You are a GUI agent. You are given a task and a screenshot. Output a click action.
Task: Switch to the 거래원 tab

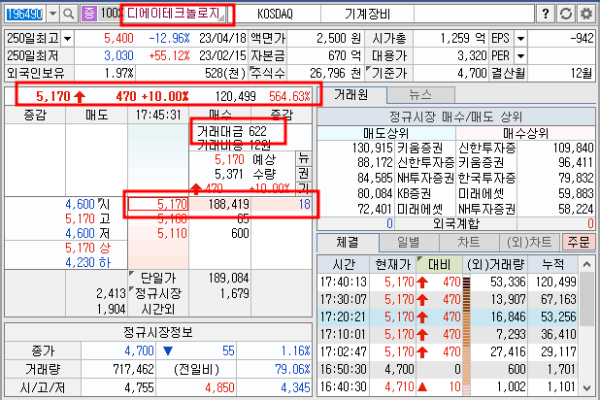pyautogui.click(x=351, y=95)
